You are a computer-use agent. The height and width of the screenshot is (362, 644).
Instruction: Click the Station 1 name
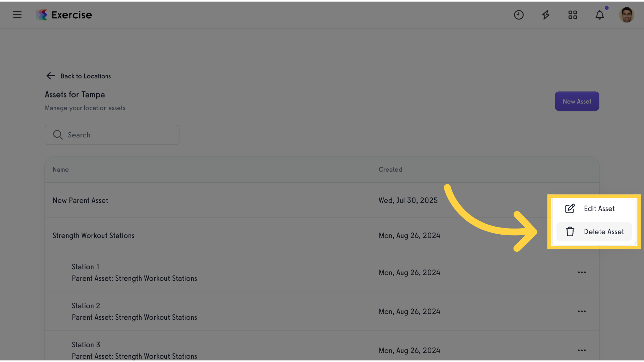tap(85, 267)
